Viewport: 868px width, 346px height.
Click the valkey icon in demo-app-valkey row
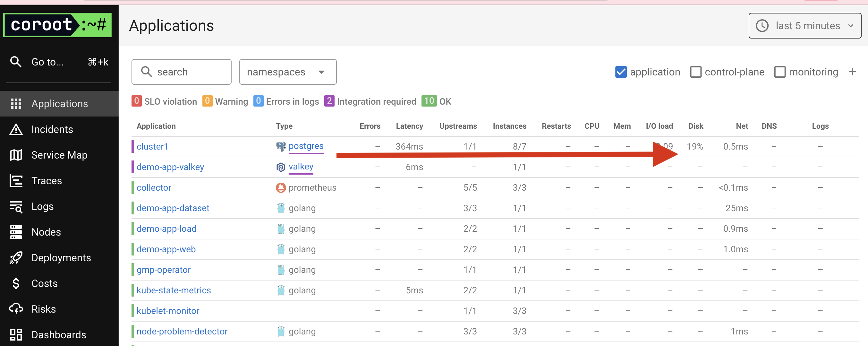pyautogui.click(x=281, y=167)
